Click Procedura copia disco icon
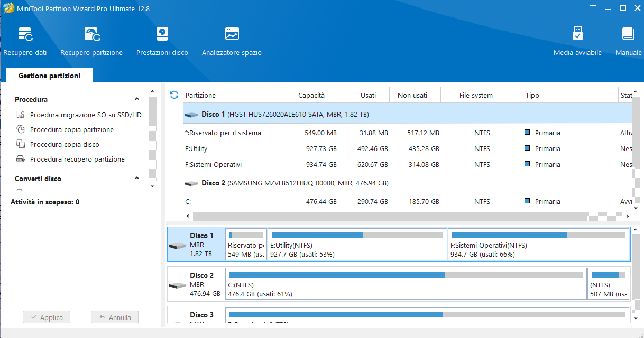This screenshot has width=644, height=338. 21,144
